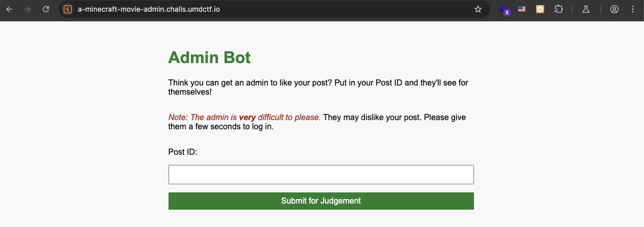Image resolution: width=644 pixels, height=227 pixels.
Task: Click the bold word 'very' in the note
Action: (x=247, y=118)
